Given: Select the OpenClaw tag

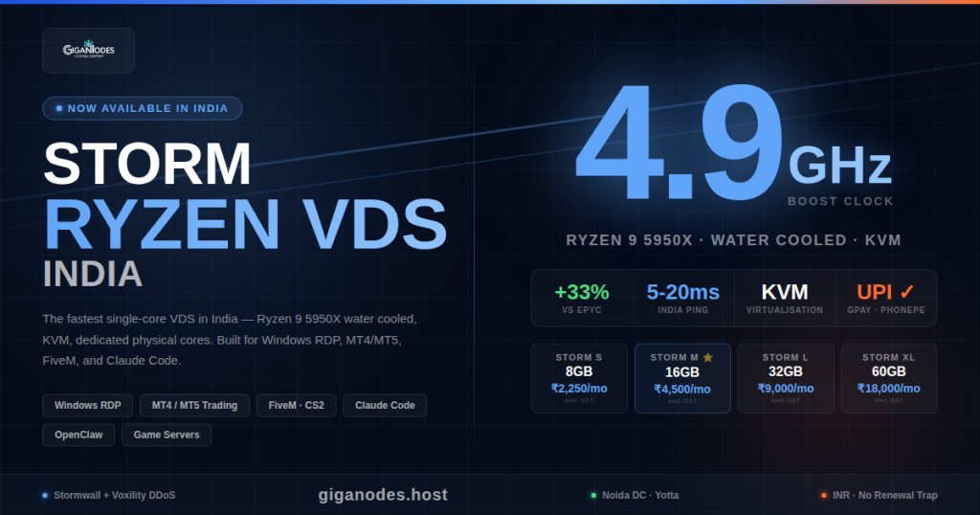Looking at the screenshot, I should (78, 435).
